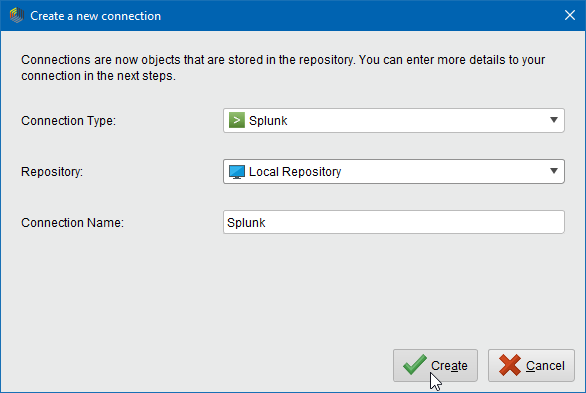Image resolution: width=586 pixels, height=393 pixels.
Task: Click the 'Create a new connection' title text
Action: tap(95, 16)
